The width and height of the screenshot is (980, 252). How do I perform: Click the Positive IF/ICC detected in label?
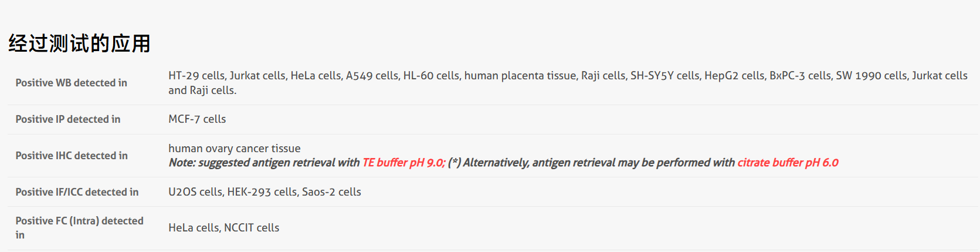click(x=77, y=192)
